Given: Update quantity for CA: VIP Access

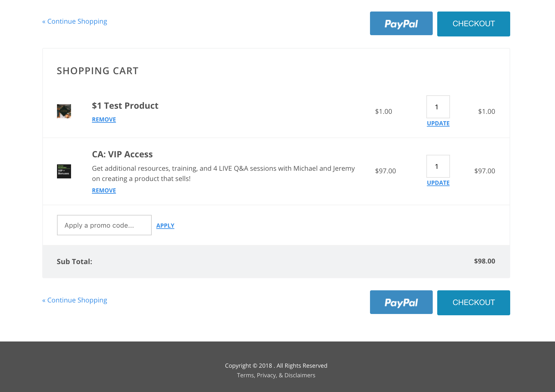Looking at the screenshot, I should 438,183.
